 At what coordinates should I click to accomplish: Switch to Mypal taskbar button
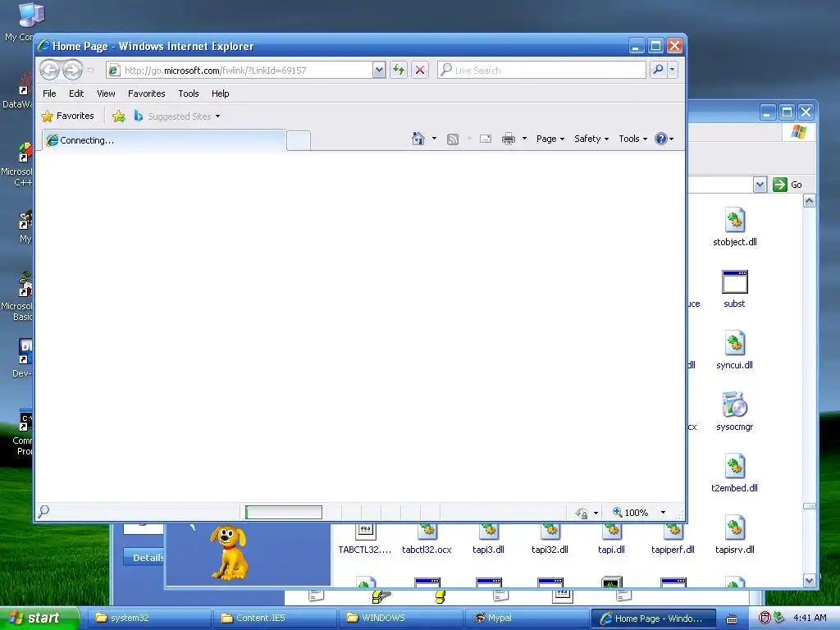click(526, 619)
